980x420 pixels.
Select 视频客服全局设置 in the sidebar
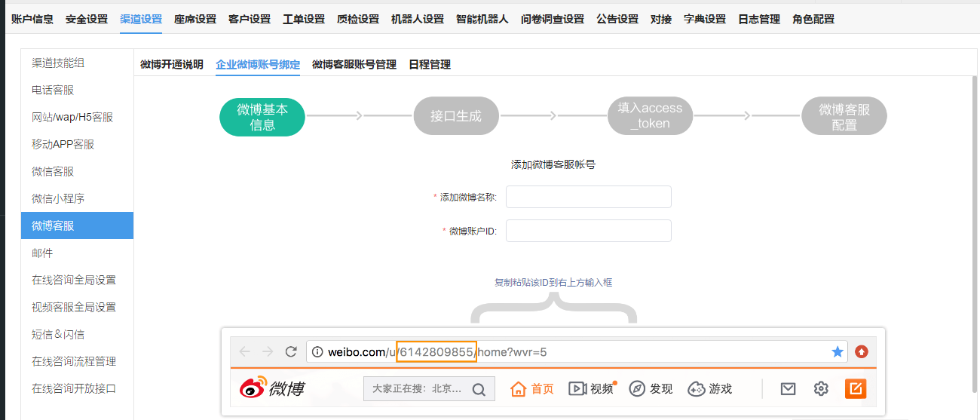tap(77, 307)
